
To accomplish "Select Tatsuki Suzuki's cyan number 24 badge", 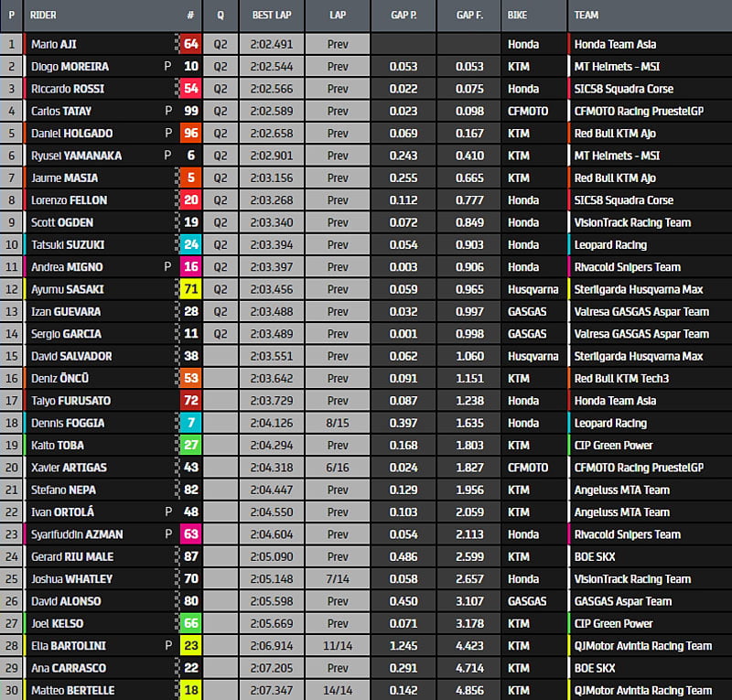I will point(190,244).
